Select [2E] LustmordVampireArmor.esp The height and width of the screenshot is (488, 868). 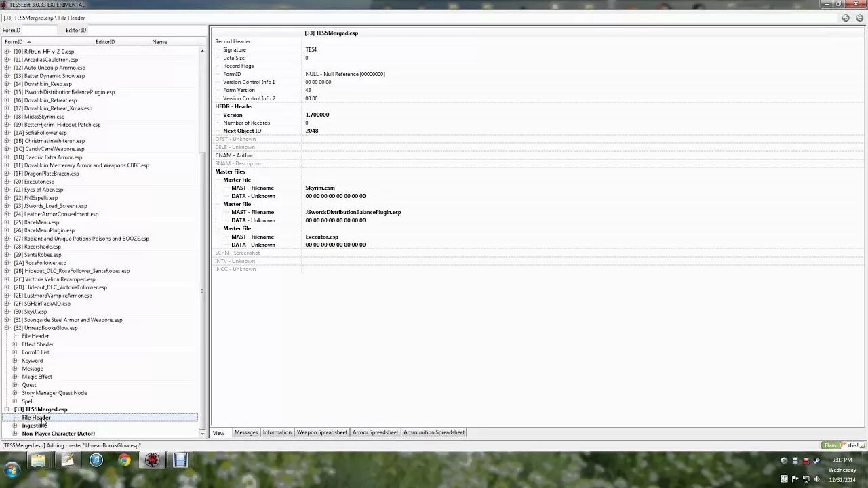click(53, 296)
